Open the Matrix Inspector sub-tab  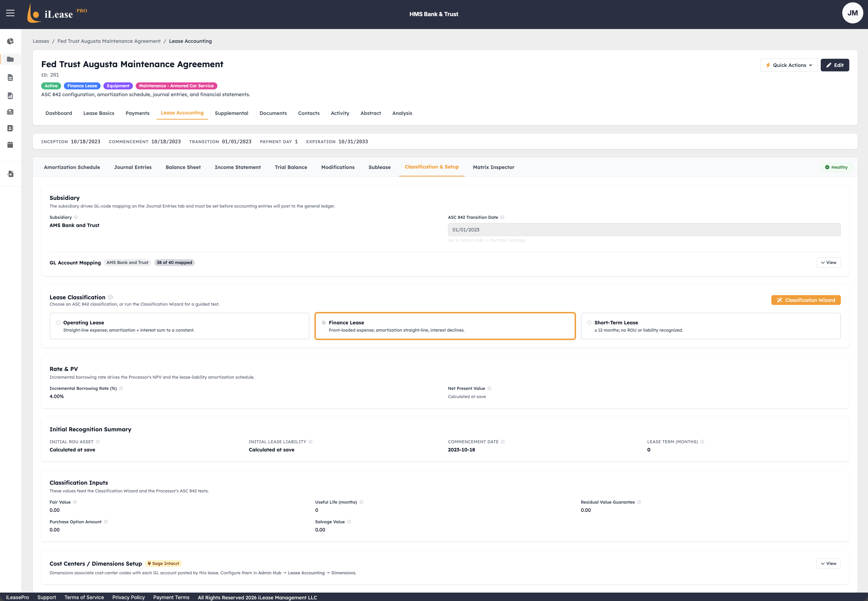493,167
